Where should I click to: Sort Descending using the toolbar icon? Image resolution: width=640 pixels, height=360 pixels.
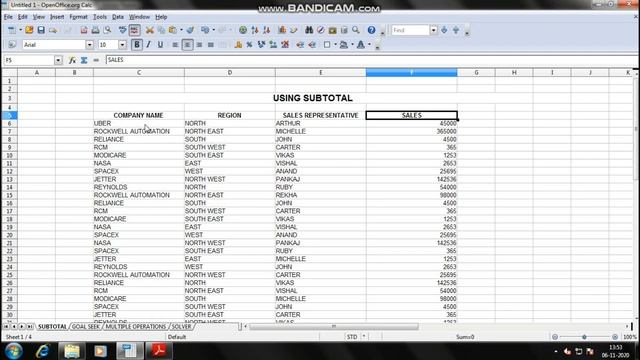(x=267, y=30)
